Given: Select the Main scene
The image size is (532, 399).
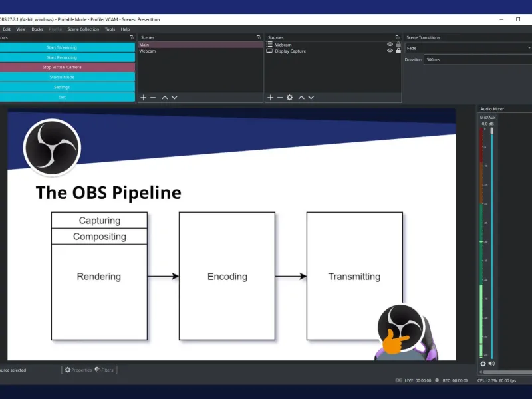Looking at the screenshot, I should click(201, 45).
